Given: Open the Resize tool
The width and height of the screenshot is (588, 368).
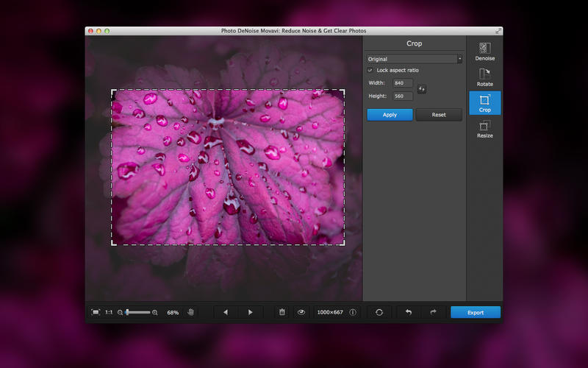Looking at the screenshot, I should tap(484, 129).
